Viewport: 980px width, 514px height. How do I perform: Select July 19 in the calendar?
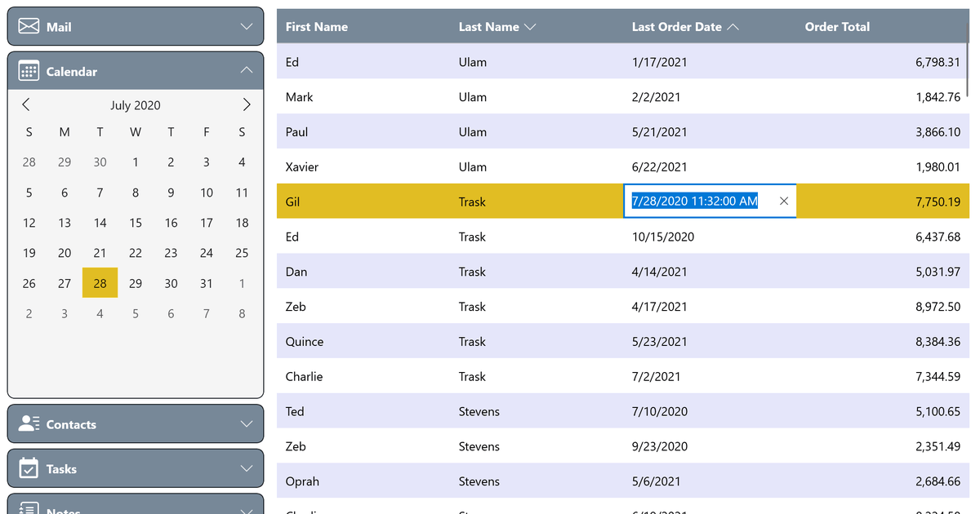[29, 253]
